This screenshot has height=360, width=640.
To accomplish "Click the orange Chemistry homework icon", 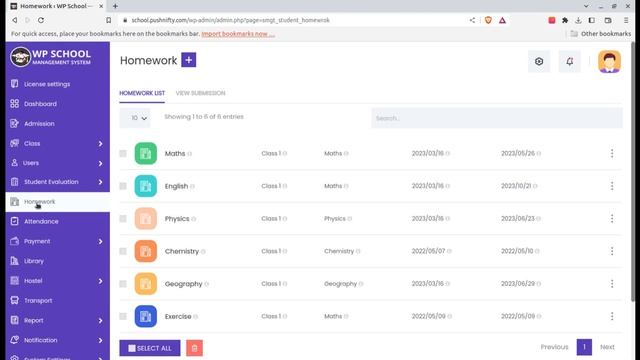I will click(x=146, y=251).
